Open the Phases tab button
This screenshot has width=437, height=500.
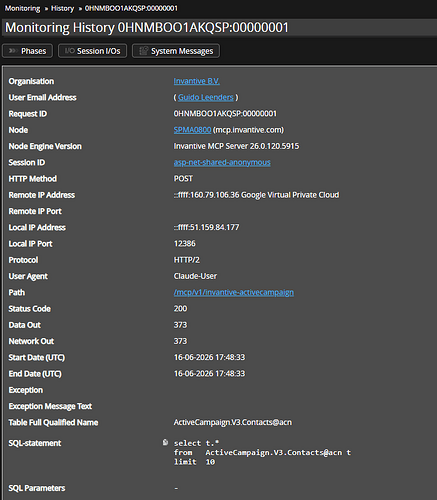tap(27, 51)
